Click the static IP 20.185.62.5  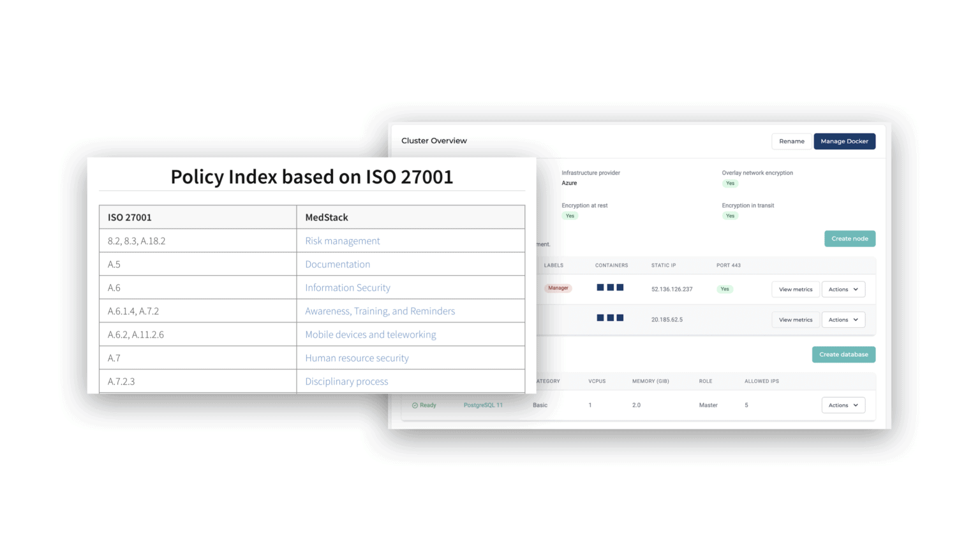(x=667, y=320)
